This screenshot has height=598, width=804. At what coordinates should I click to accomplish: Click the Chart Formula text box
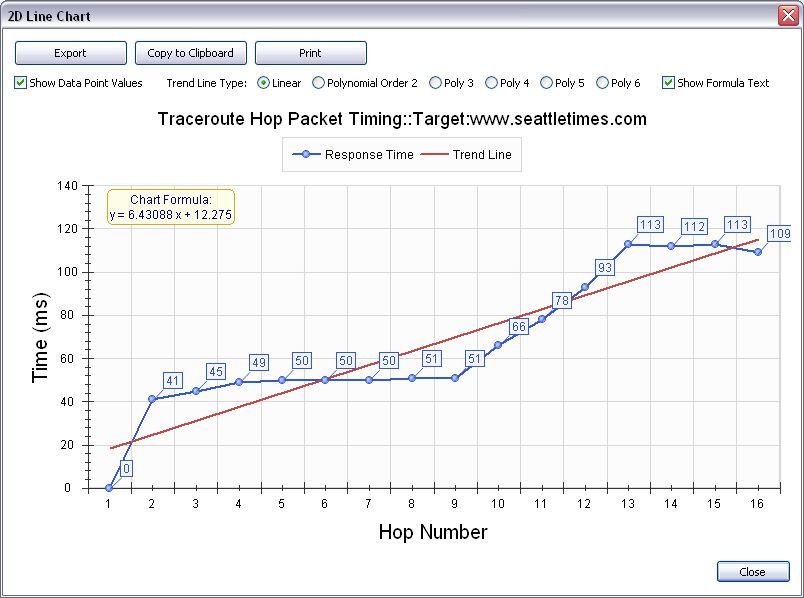[171, 207]
